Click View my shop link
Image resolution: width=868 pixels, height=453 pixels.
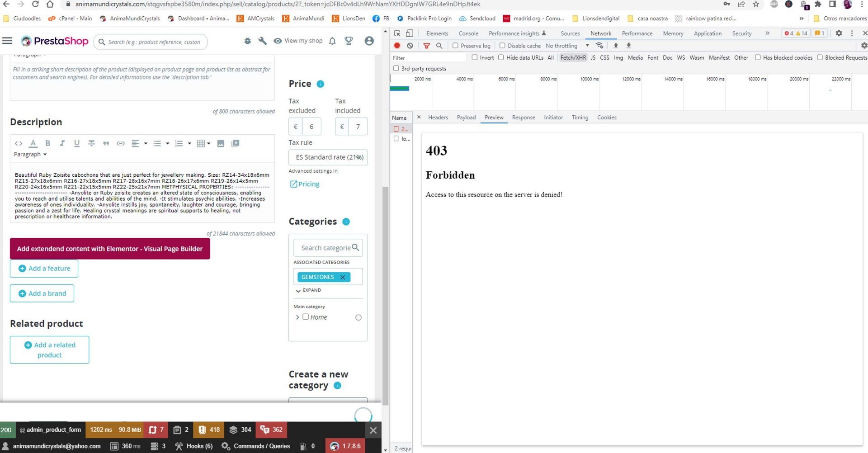298,41
